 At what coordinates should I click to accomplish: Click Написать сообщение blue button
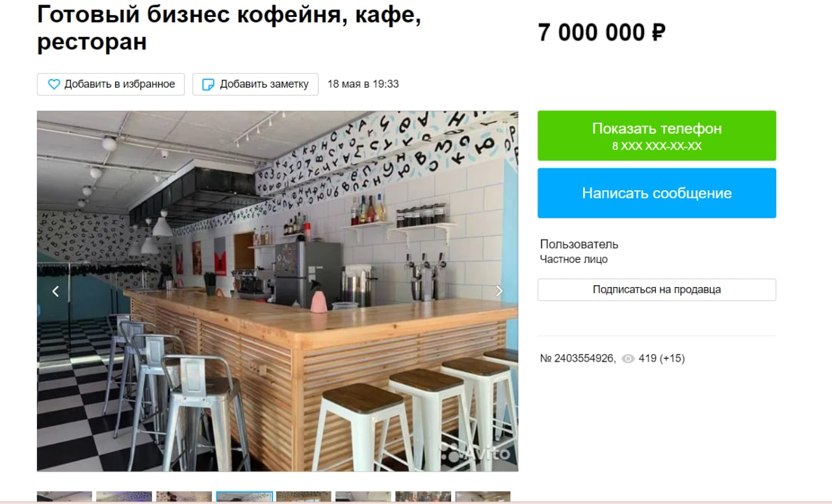(656, 193)
